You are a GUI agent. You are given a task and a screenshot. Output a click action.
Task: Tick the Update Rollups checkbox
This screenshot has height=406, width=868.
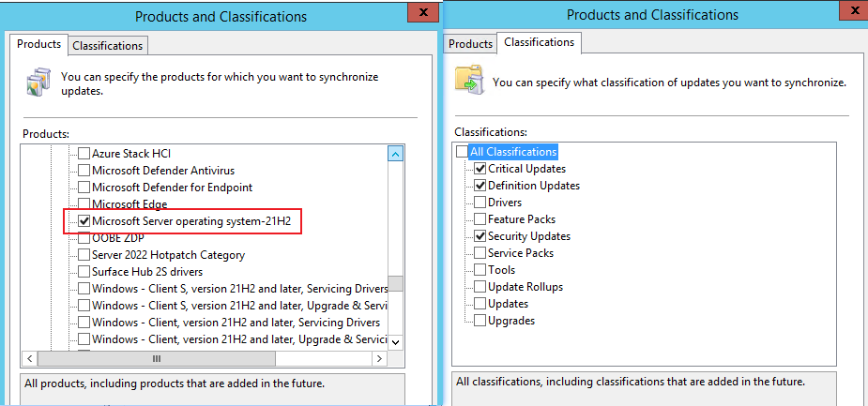pyautogui.click(x=480, y=287)
